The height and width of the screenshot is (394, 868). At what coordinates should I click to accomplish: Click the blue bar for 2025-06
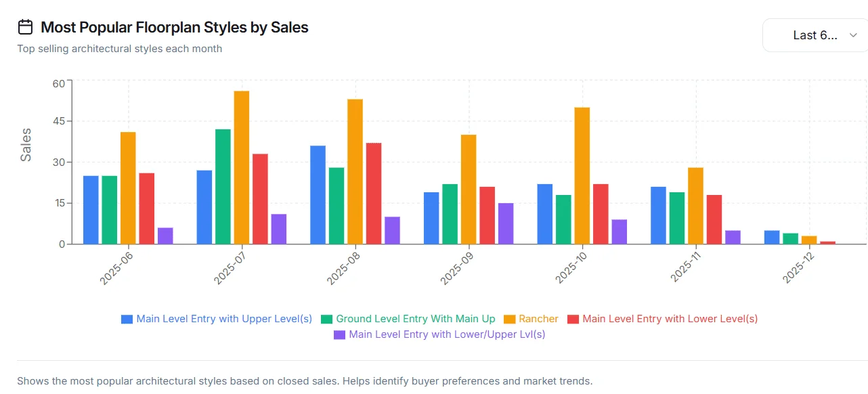[x=91, y=210]
